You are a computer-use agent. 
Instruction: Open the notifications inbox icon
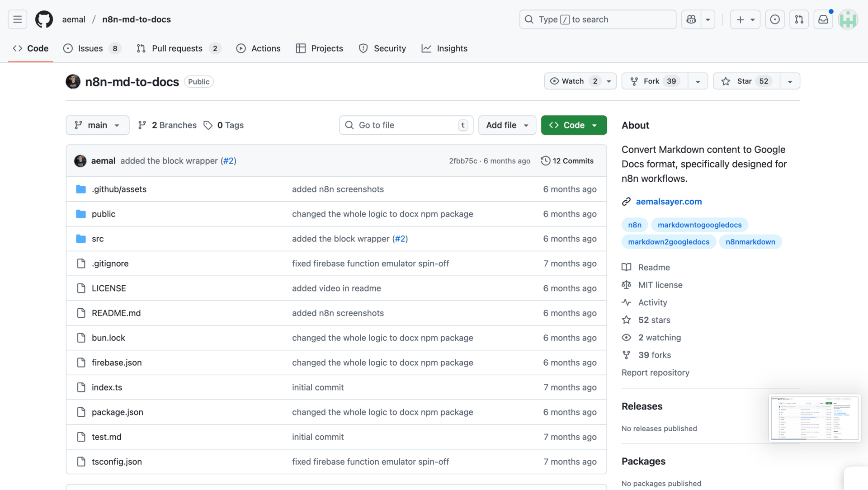pos(823,19)
